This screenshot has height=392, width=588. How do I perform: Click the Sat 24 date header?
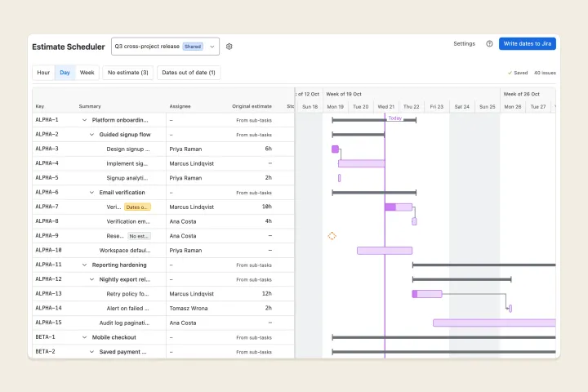click(462, 107)
